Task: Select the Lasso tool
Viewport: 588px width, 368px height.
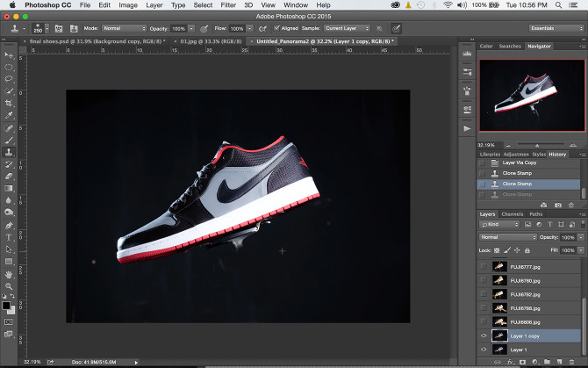Action: point(9,79)
